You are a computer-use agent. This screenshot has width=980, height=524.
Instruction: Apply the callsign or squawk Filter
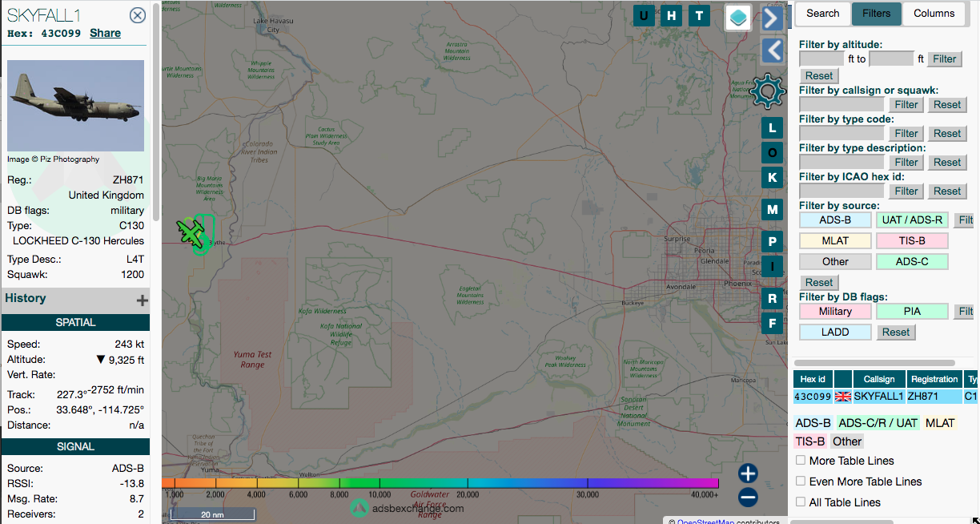click(x=906, y=104)
